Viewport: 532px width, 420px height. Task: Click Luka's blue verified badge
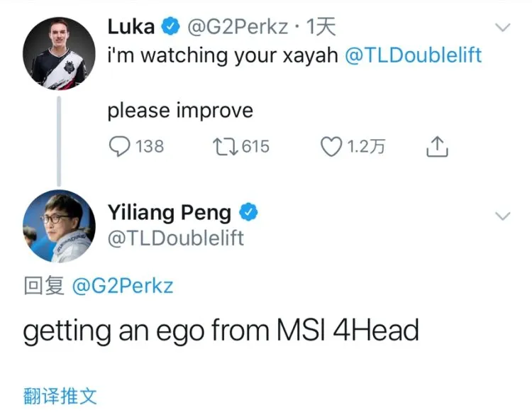coord(170,26)
